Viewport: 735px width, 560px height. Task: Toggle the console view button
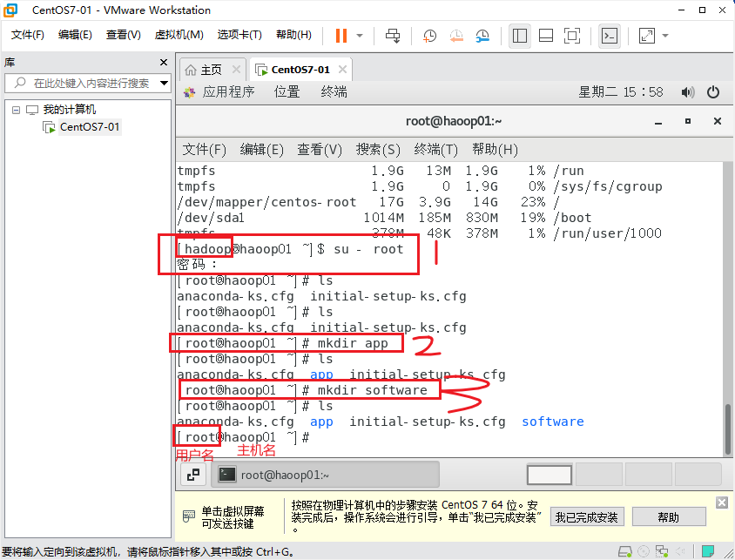pos(610,36)
